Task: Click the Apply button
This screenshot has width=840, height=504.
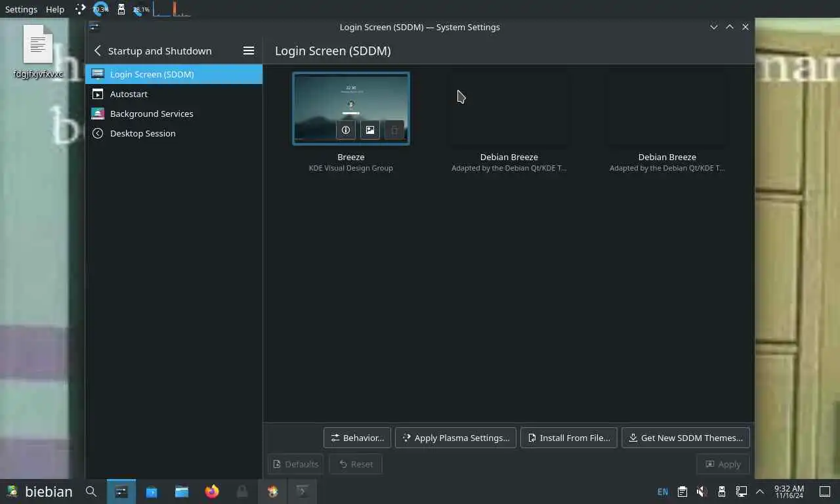Action: 723,464
